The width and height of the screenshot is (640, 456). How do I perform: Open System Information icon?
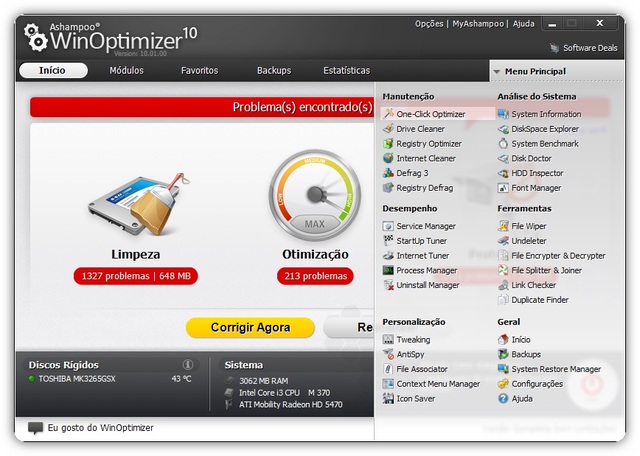coord(503,114)
